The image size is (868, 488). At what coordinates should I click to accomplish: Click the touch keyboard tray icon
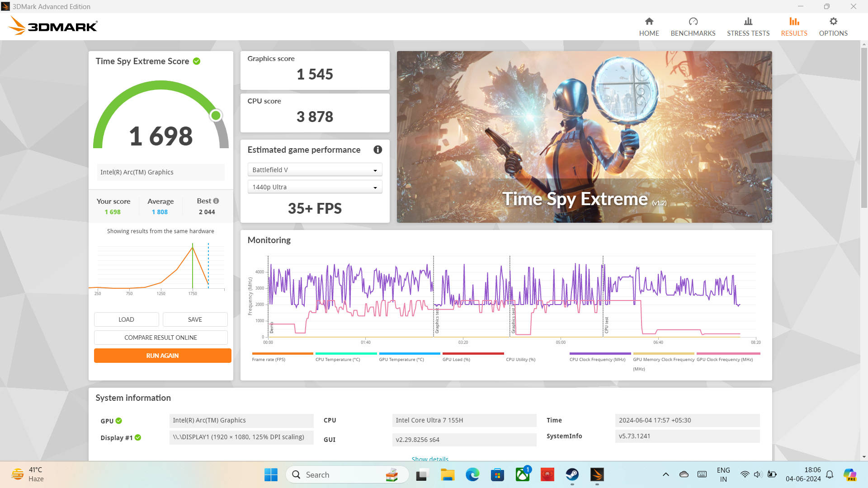tap(702, 474)
